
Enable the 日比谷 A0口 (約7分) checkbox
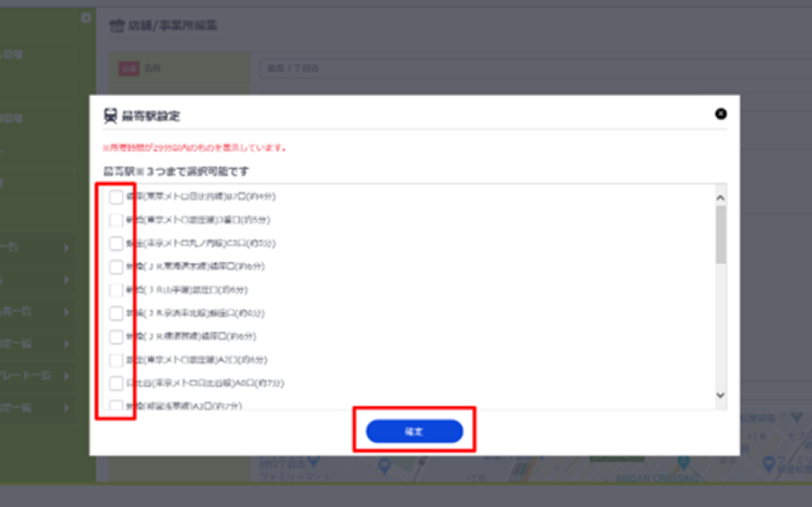tap(116, 383)
